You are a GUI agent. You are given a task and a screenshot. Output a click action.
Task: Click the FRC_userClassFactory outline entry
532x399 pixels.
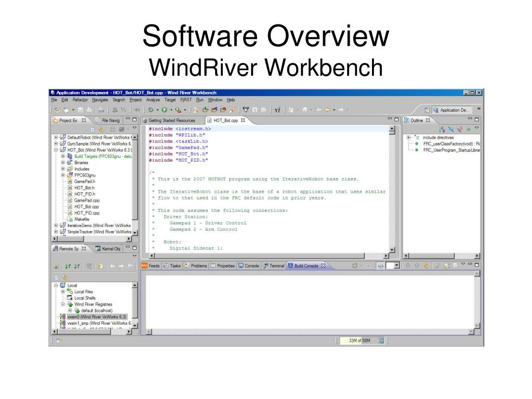[x=451, y=144]
